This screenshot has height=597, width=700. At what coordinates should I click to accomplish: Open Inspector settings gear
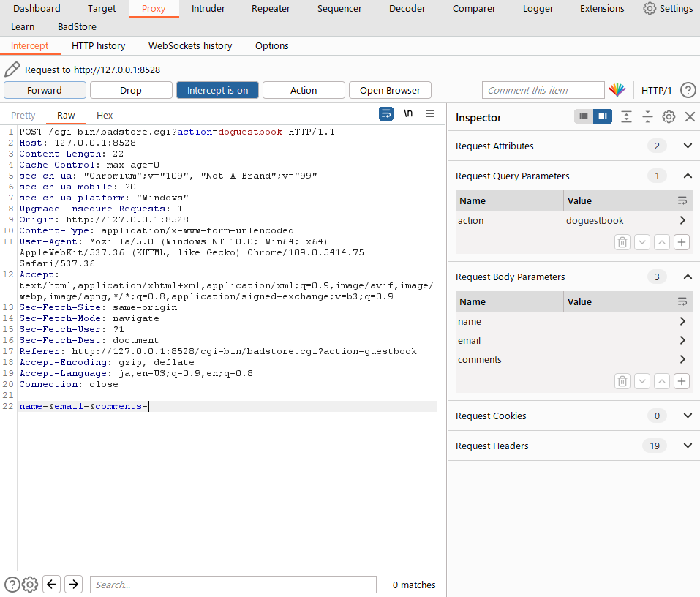click(x=669, y=117)
